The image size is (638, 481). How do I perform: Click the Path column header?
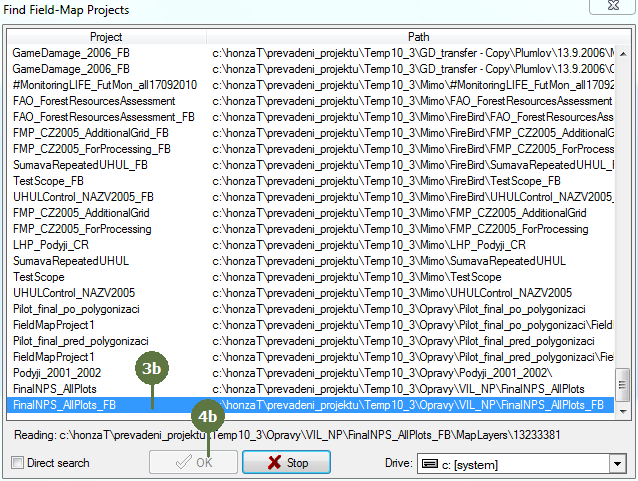tap(418, 37)
